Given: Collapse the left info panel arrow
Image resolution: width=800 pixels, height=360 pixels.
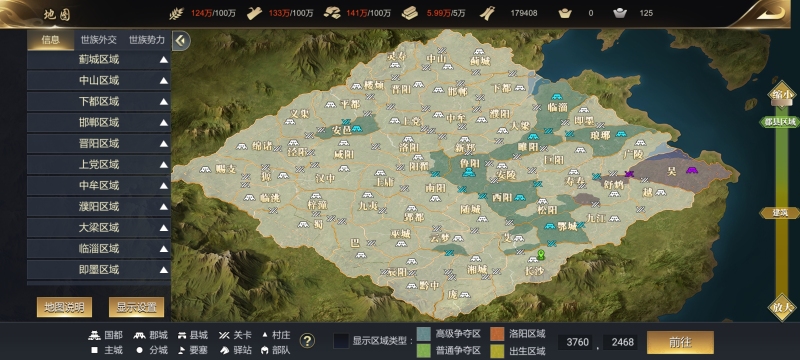Looking at the screenshot, I should [x=181, y=41].
